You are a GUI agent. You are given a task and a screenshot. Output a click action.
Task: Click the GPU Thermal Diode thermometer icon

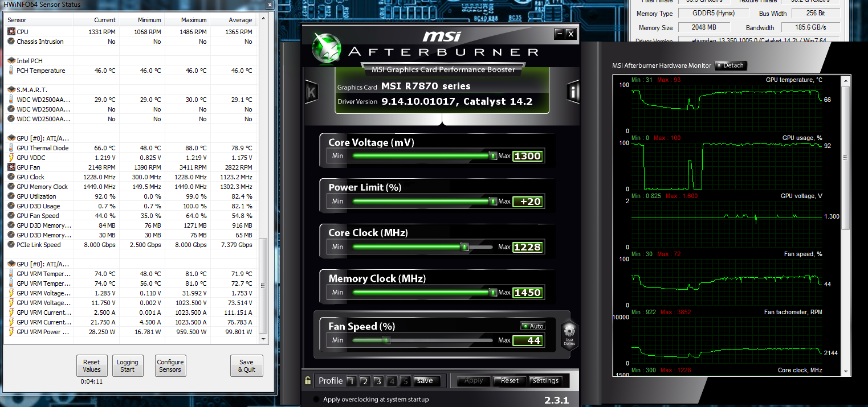11,148
